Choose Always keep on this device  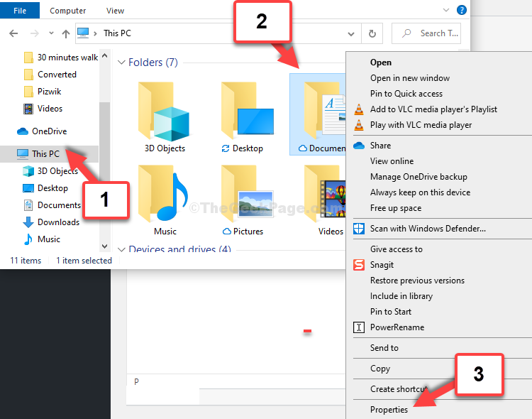tap(420, 192)
